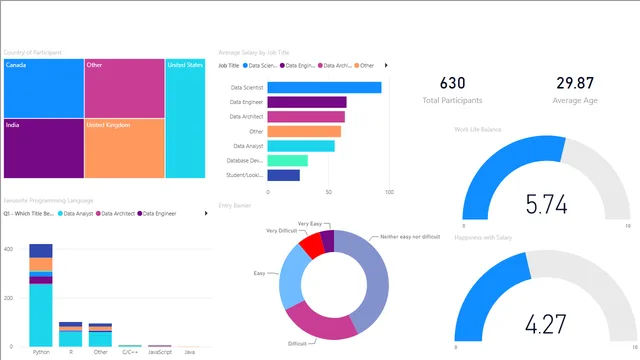Click the 29.87 Average Age card
Image resolution: width=640 pixels, height=360 pixels.
point(575,90)
